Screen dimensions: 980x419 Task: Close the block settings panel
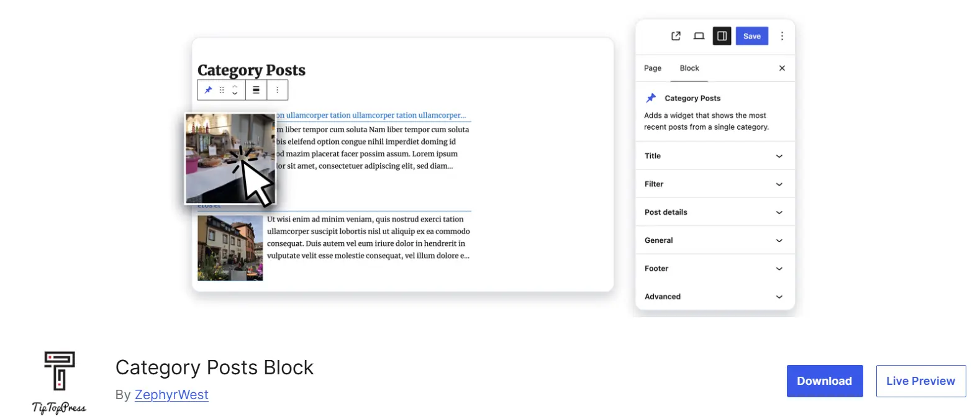[782, 68]
